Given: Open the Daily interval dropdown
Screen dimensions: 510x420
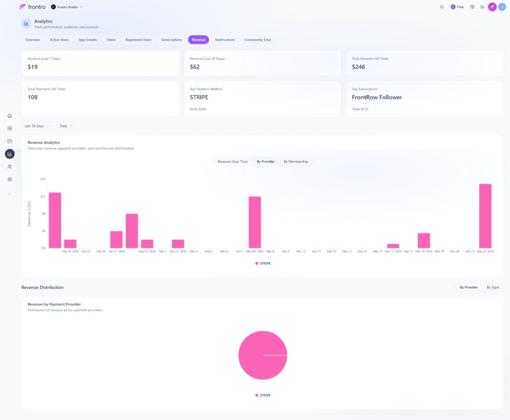Looking at the screenshot, I should 66,126.
